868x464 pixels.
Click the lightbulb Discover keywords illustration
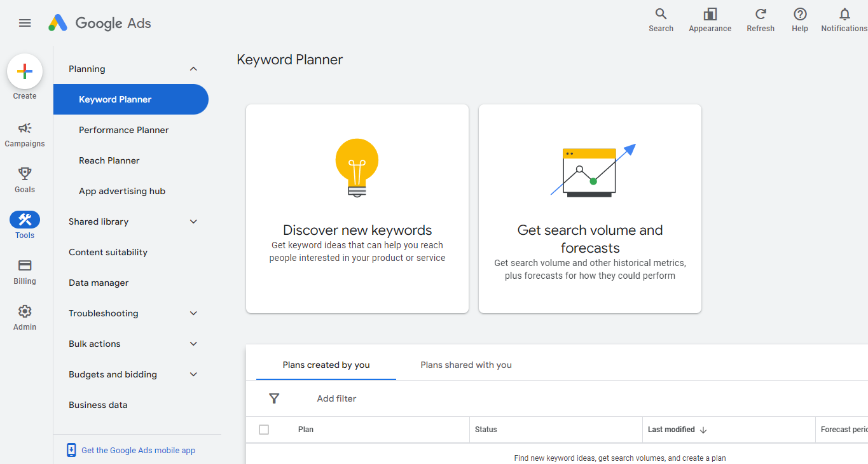[357, 168]
